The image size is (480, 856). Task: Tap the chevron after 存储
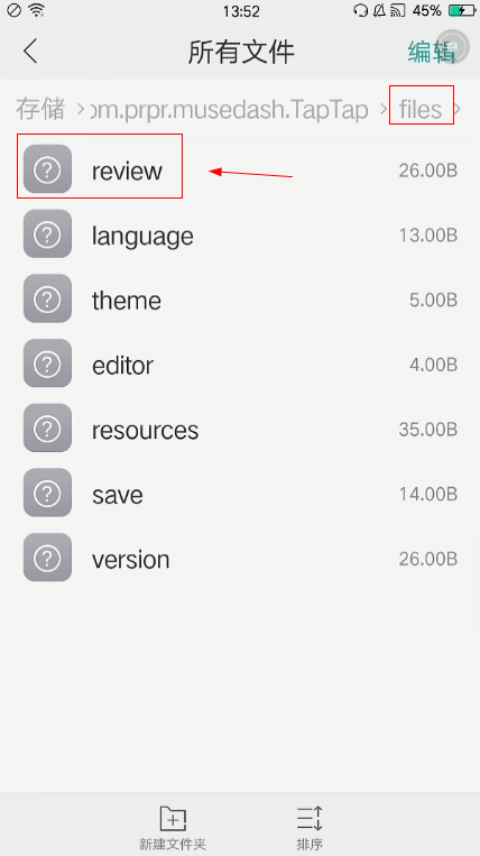pos(80,109)
